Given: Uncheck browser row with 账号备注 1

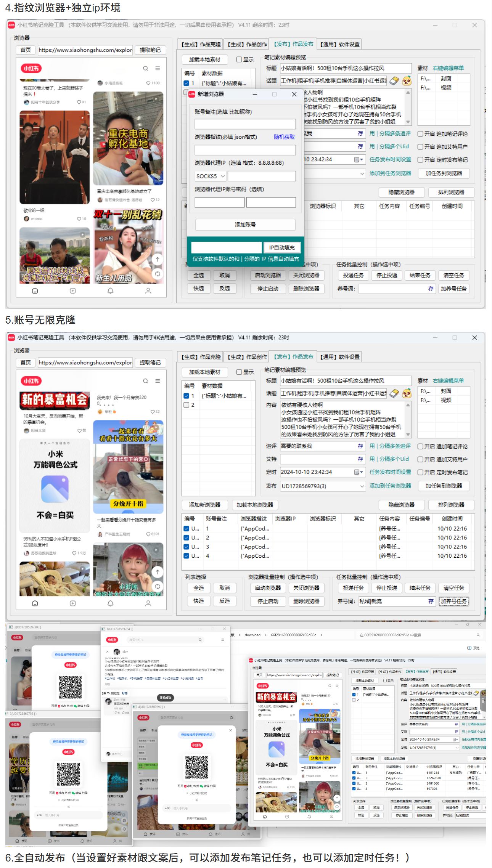Looking at the screenshot, I should click(187, 528).
